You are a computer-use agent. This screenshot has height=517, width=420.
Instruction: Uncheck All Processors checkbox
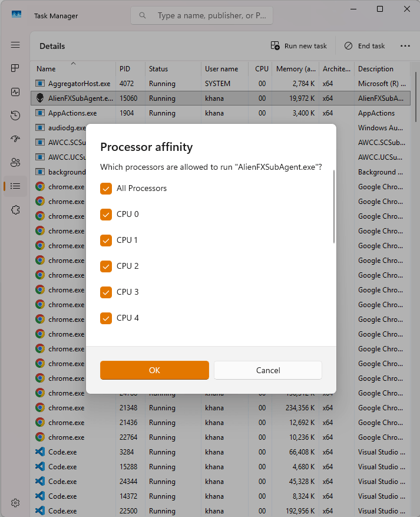tap(106, 189)
